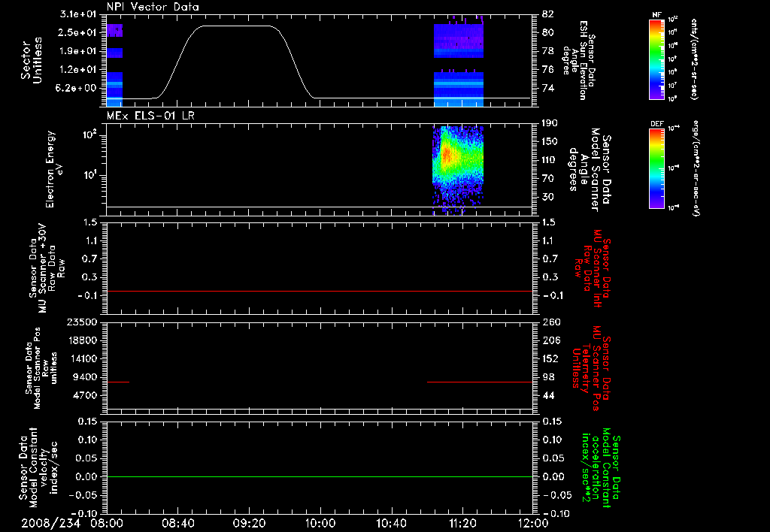The height and width of the screenshot is (532, 770).
Task: Click the green constant velocity line
Action: tap(320, 476)
